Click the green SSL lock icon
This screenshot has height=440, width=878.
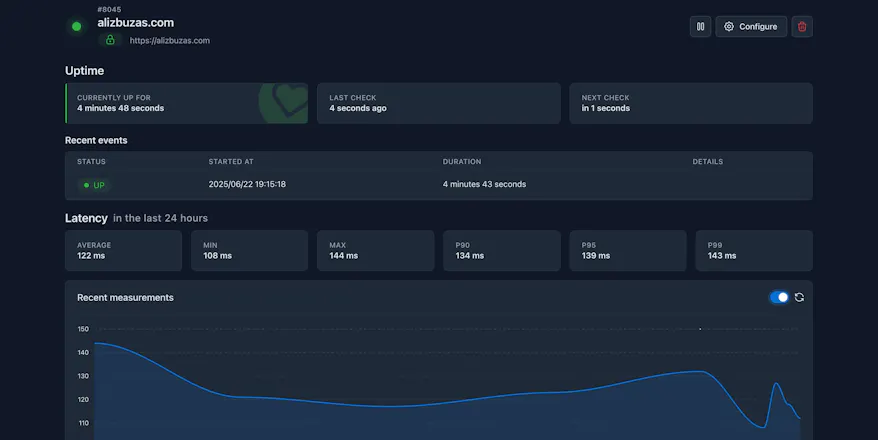click(x=110, y=40)
